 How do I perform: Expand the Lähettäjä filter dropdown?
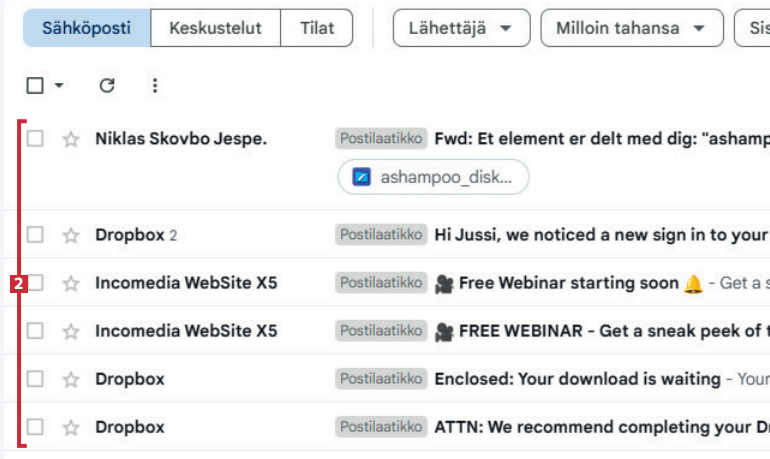(x=461, y=28)
